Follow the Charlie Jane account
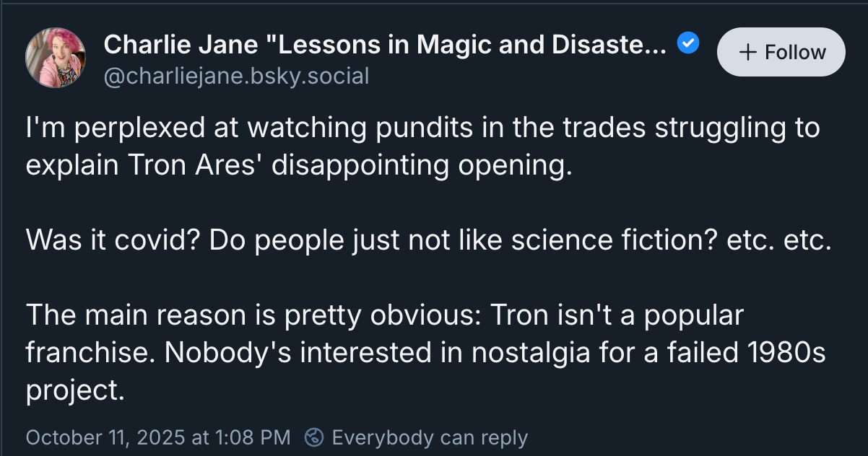 (781, 52)
